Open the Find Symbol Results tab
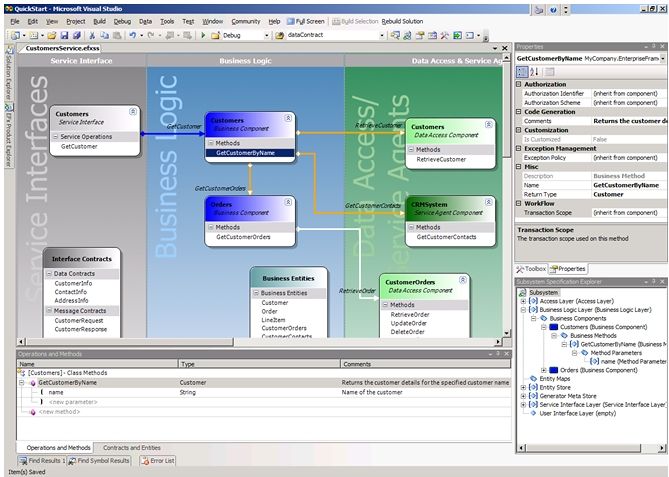 tap(99, 461)
